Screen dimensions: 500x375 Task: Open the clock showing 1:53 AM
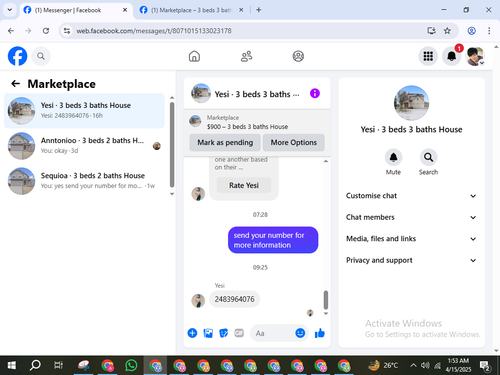point(458,365)
